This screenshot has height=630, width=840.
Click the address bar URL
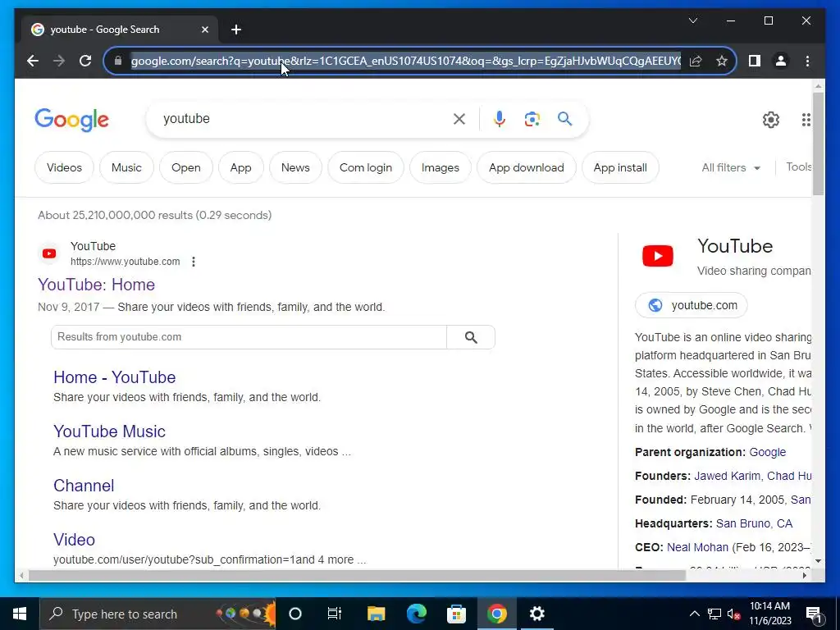tap(405, 61)
